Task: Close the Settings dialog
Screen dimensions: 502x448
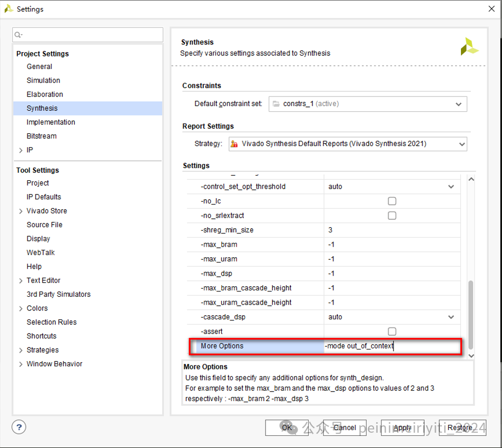Action: pyautogui.click(x=492, y=8)
